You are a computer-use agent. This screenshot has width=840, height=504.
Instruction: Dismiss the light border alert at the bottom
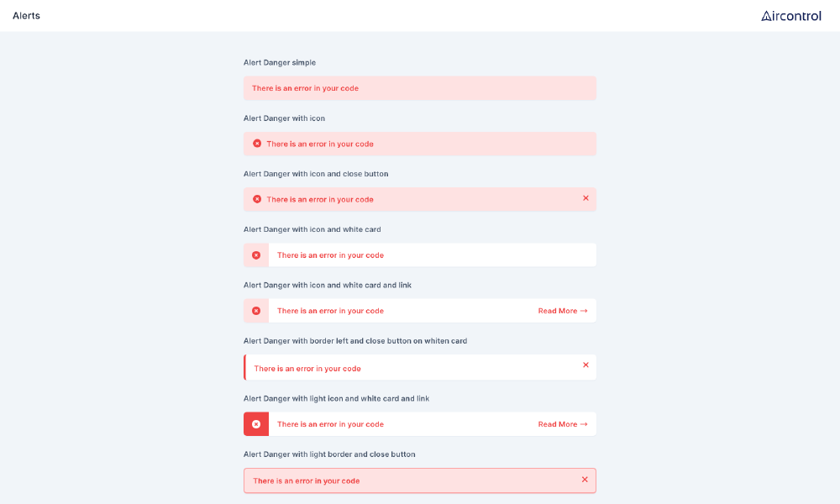585,479
